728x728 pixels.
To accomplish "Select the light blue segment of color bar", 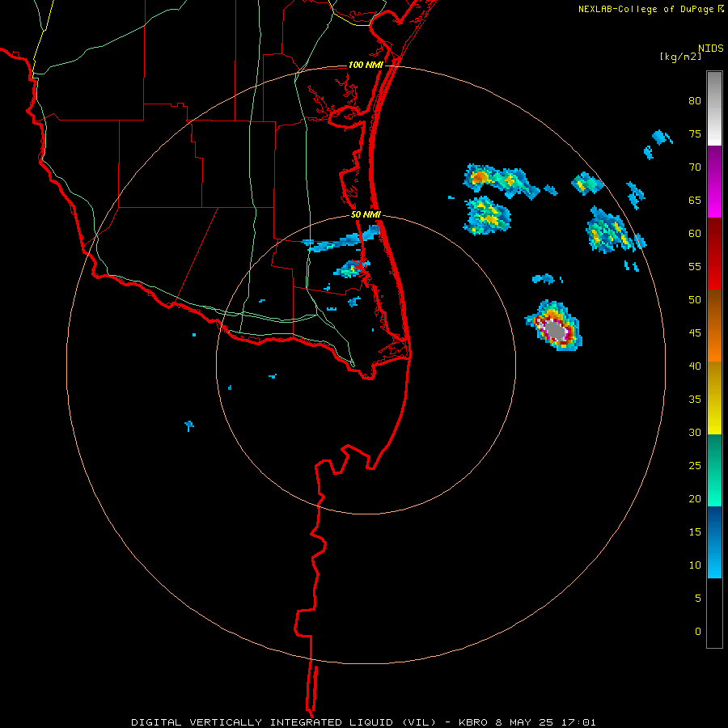I will click(714, 542).
